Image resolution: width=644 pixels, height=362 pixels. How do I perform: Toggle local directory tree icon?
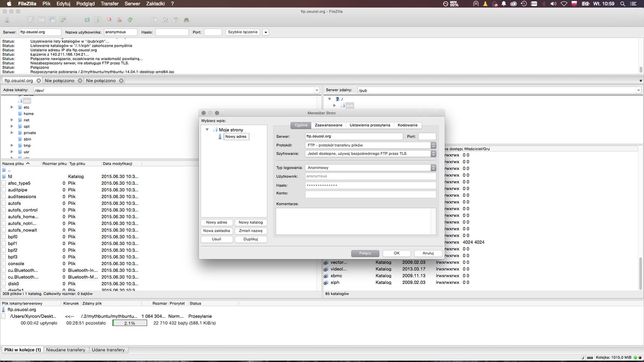coord(42,20)
